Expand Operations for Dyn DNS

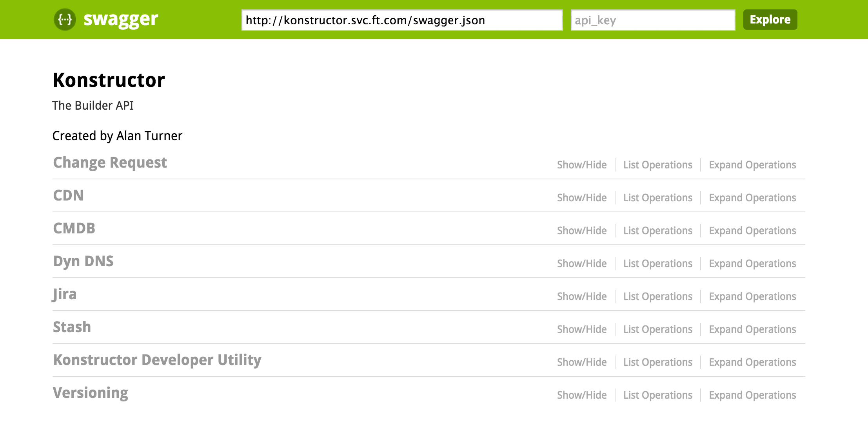pos(752,264)
